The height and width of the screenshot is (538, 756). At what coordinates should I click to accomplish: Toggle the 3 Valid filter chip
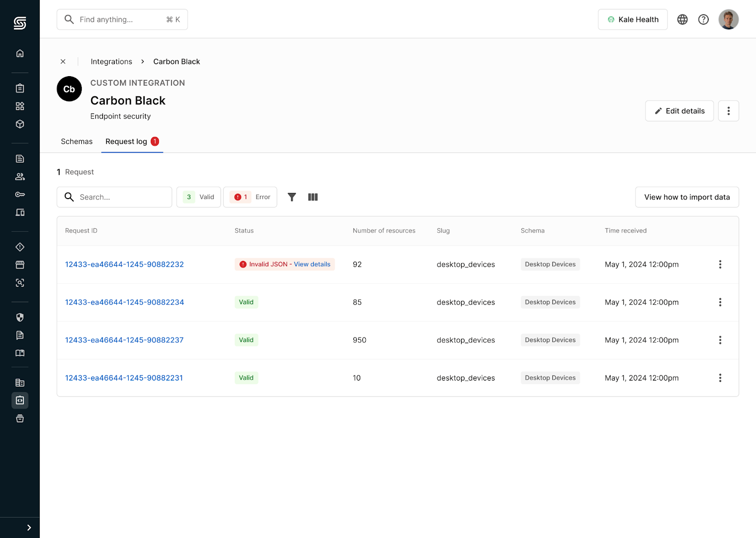tap(198, 197)
